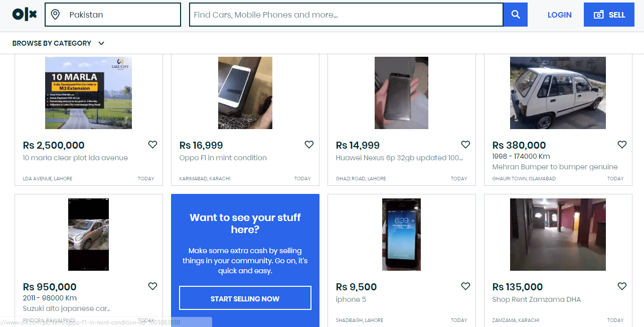Click the LOGIN link

tap(559, 15)
